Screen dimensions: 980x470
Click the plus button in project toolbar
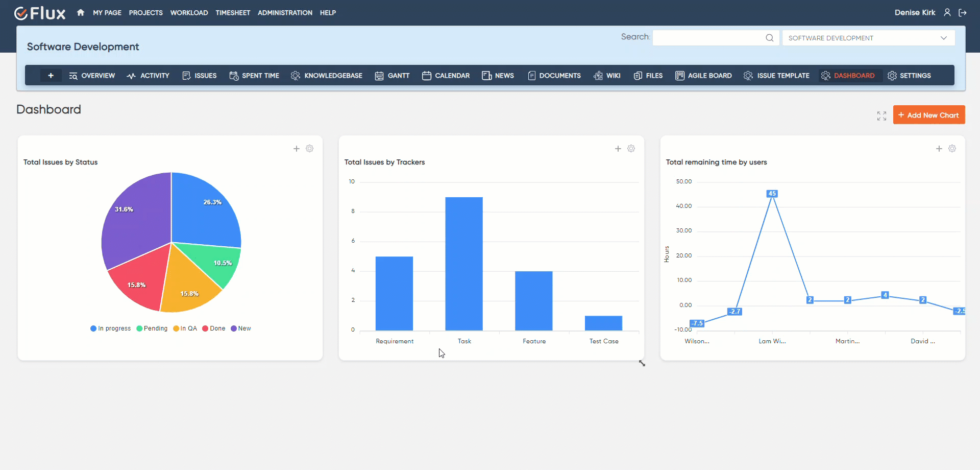point(51,76)
